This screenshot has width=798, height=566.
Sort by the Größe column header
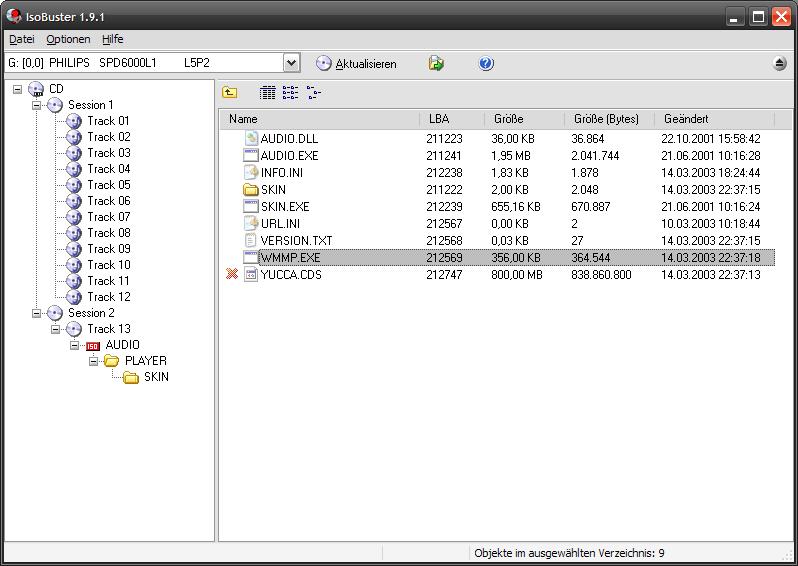coord(524,119)
